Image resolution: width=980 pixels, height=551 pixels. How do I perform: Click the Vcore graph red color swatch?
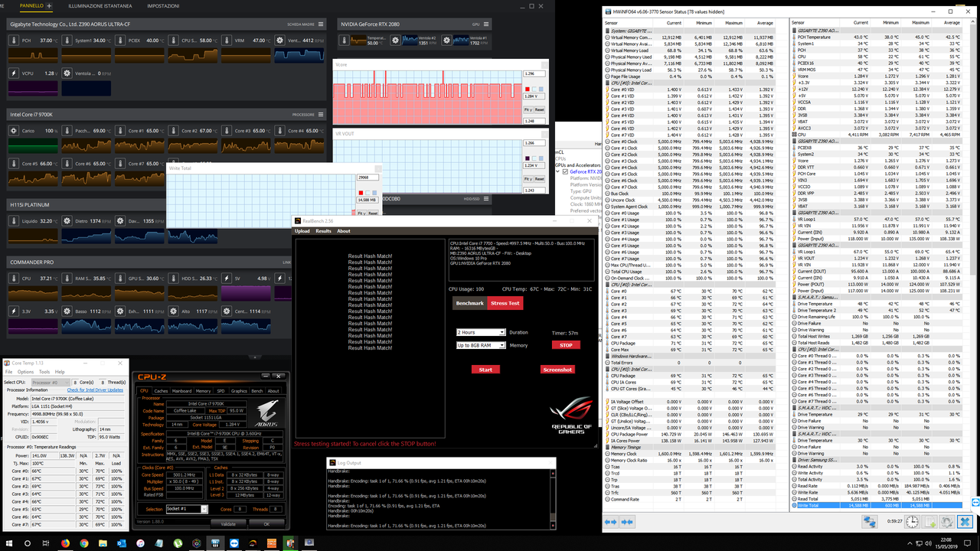[527, 89]
